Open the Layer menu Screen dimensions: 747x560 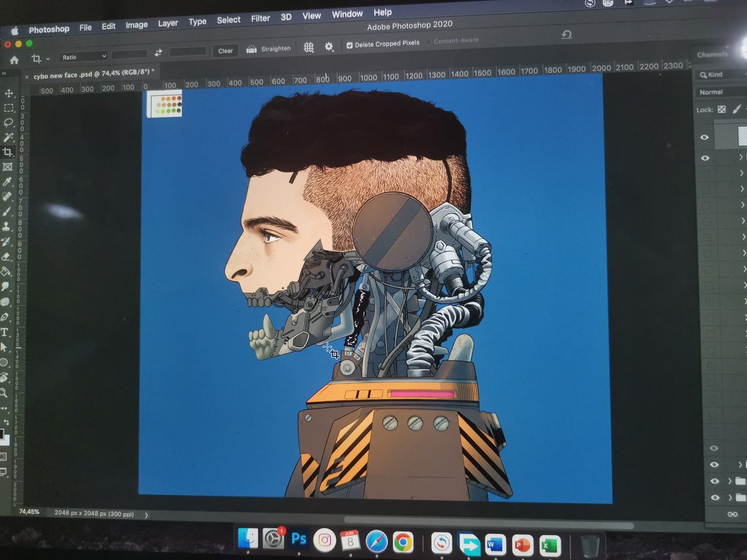[167, 23]
